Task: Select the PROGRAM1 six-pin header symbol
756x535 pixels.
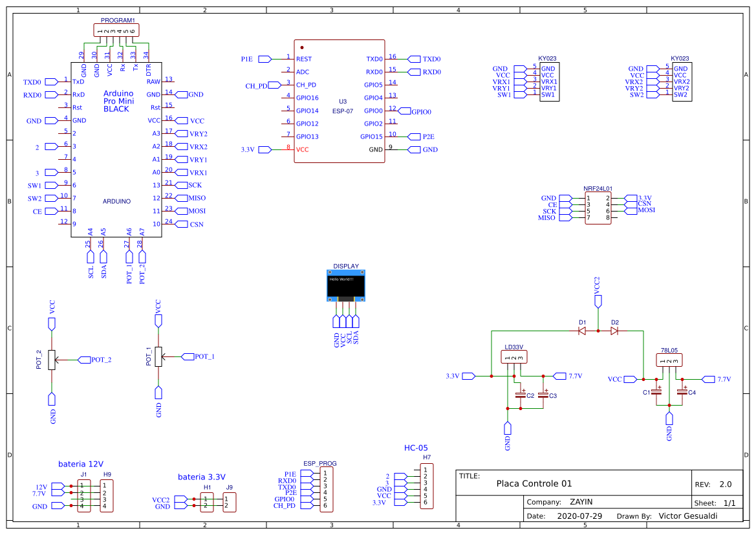Action: pos(116,30)
